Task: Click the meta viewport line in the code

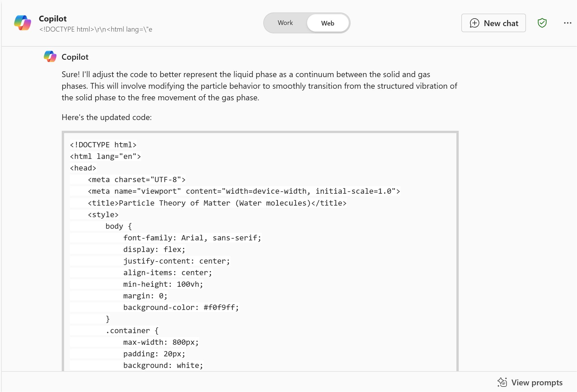Action: click(x=244, y=191)
